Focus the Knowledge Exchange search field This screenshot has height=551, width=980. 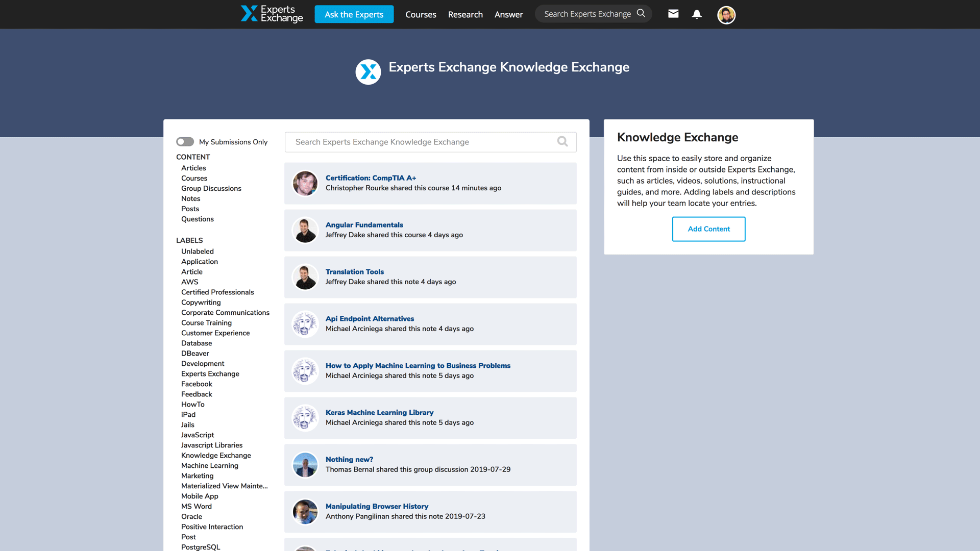click(x=430, y=142)
